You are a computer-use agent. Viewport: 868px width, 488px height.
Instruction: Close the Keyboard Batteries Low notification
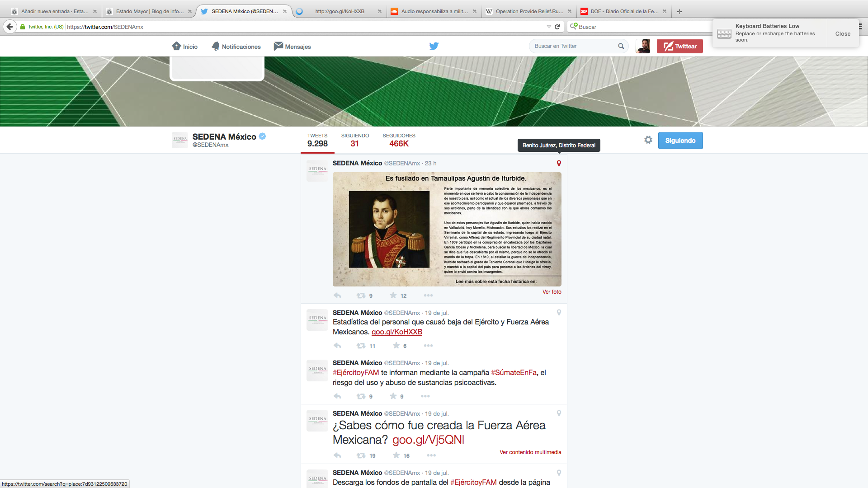pos(842,34)
